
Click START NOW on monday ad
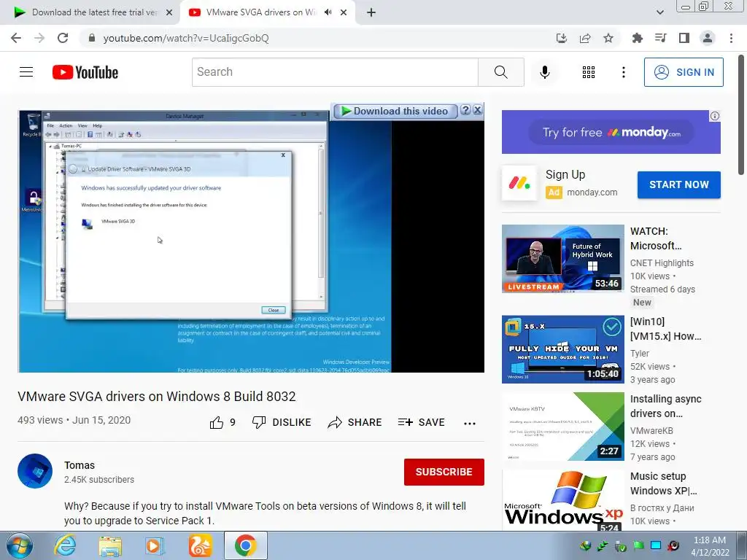[678, 184]
